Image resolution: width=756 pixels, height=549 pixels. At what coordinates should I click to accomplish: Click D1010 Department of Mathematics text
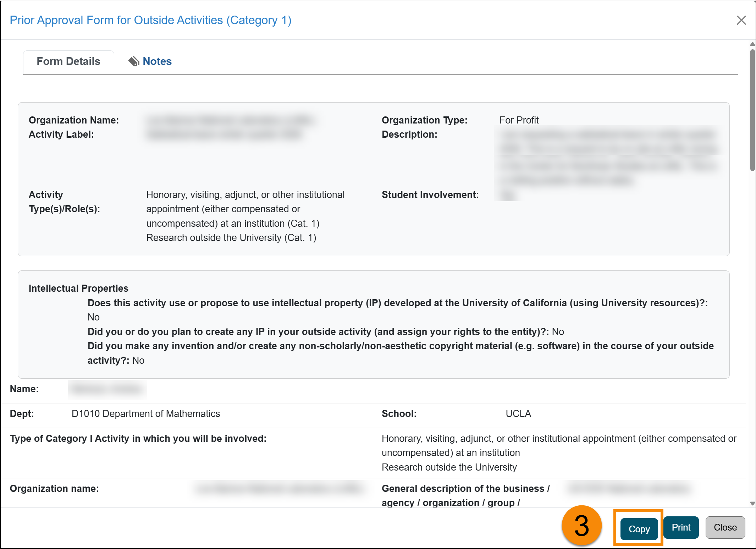[x=146, y=414]
